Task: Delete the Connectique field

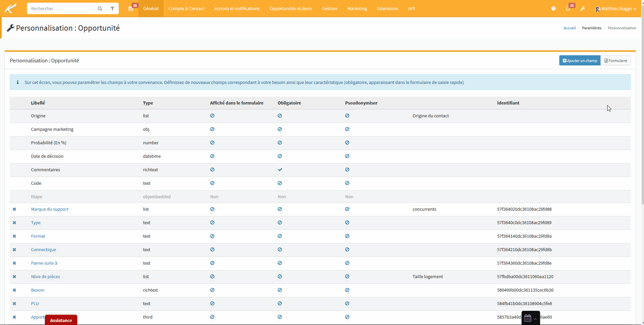Action: [x=14, y=250]
